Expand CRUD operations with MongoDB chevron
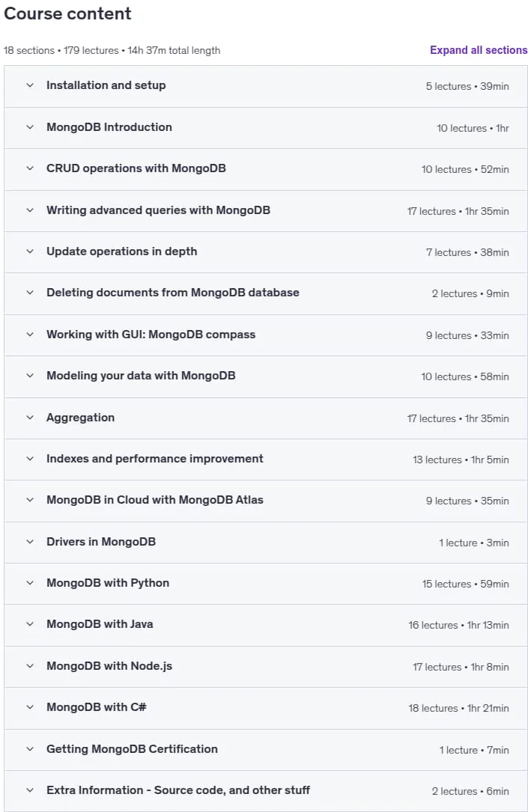 coord(30,168)
